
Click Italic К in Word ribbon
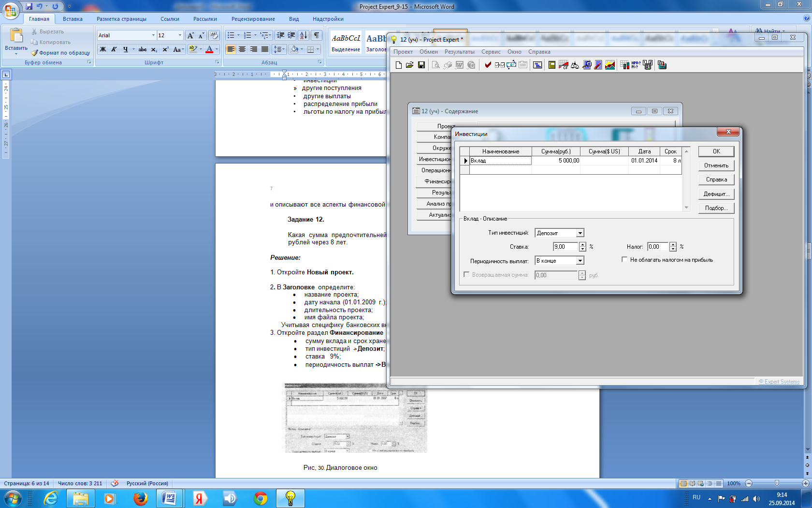[114, 49]
